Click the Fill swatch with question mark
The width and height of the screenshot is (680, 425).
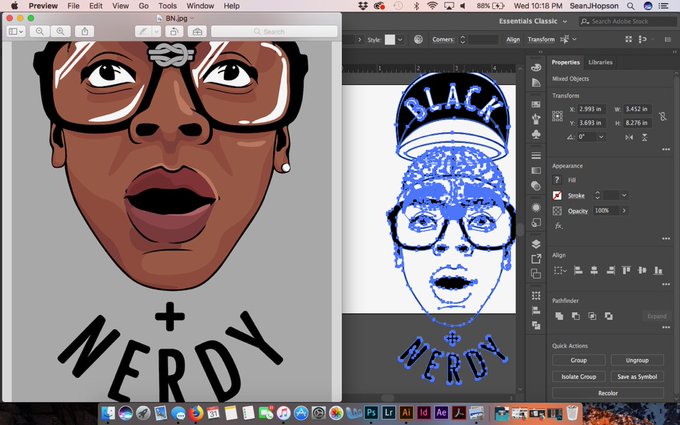pos(557,180)
